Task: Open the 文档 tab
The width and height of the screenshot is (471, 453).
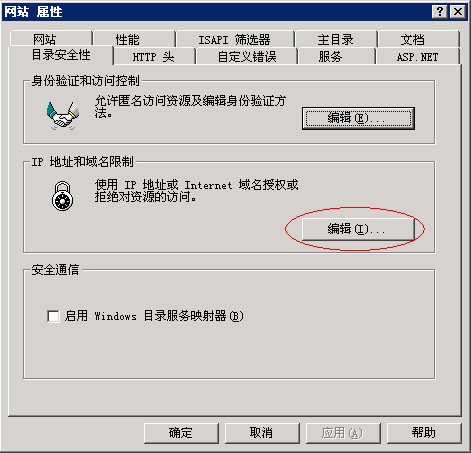Action: (419, 39)
